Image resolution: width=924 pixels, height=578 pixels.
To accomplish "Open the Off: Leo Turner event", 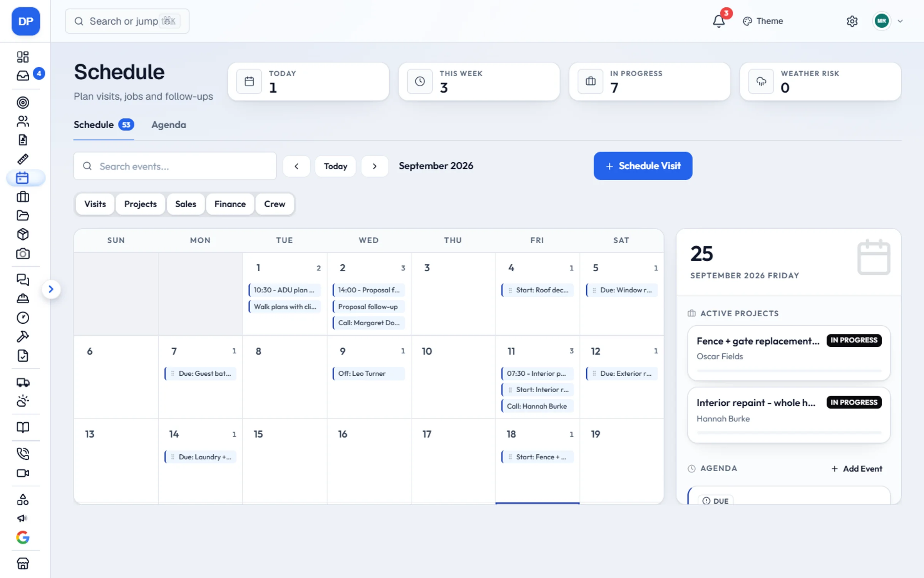I will point(369,374).
